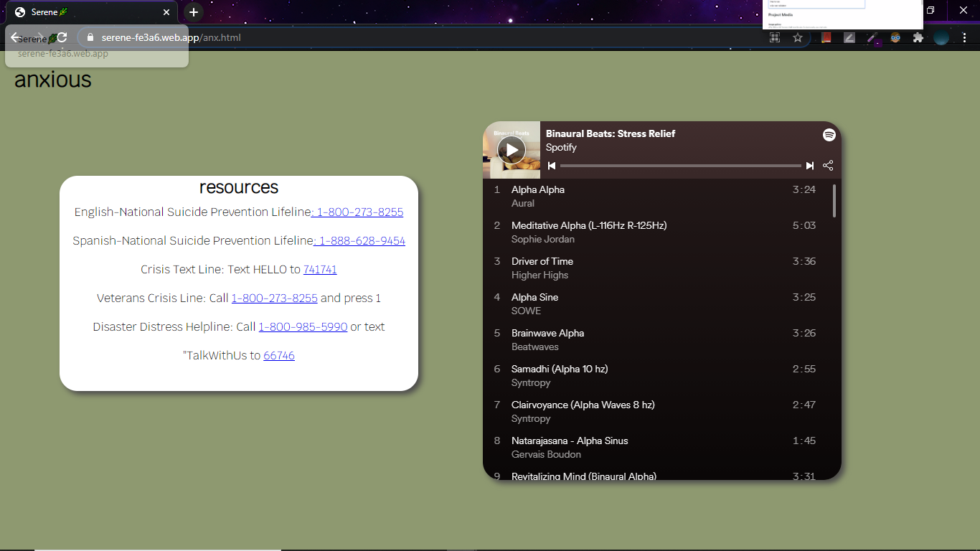Open Spanish Lifeline link 1-888-628-9454
The height and width of the screenshot is (551, 980).
(359, 241)
